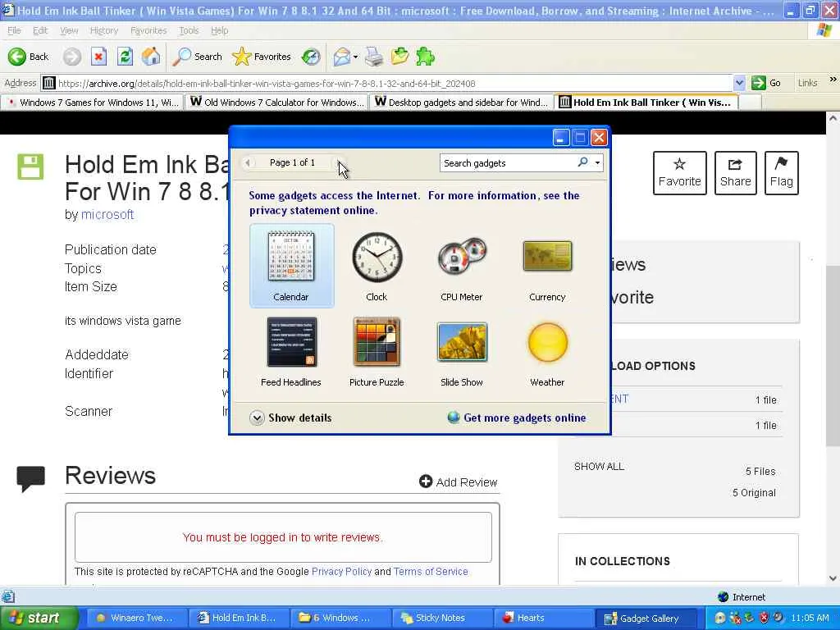The height and width of the screenshot is (630, 840).
Task: Click the folder with arrow toolbar icon
Action: [399, 57]
